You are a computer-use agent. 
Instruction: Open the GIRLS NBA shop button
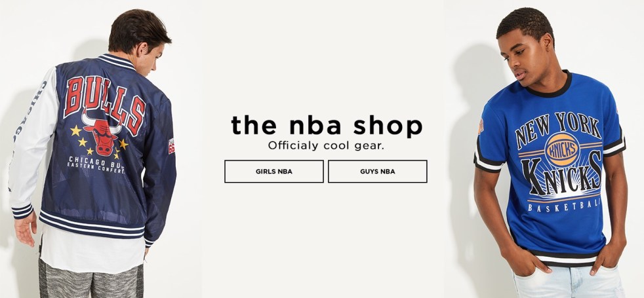[274, 172]
